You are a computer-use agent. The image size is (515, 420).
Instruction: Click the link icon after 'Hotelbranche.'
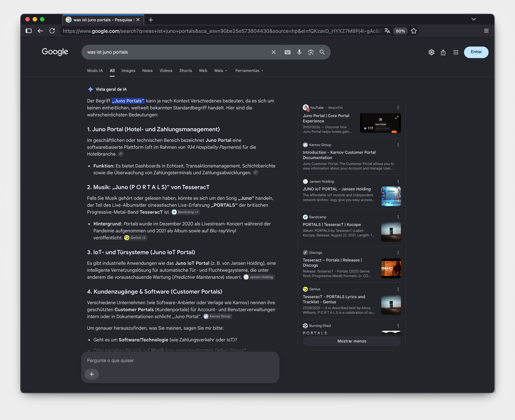(x=120, y=154)
